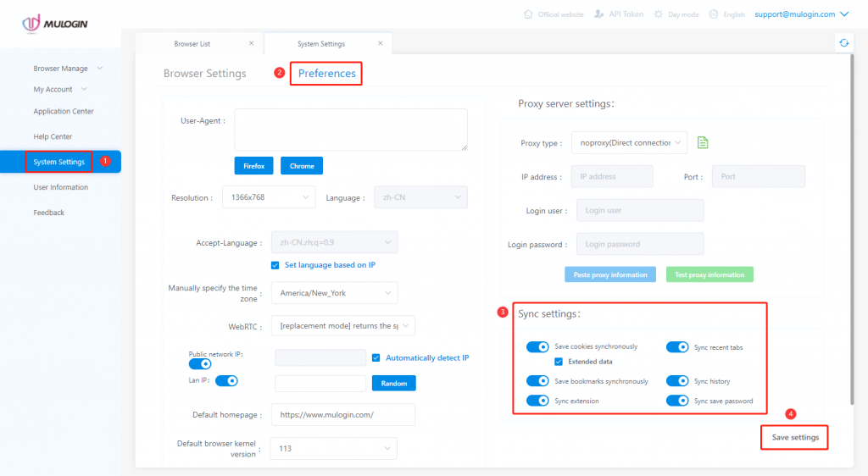Toggle the Lan IP switch

pos(226,380)
